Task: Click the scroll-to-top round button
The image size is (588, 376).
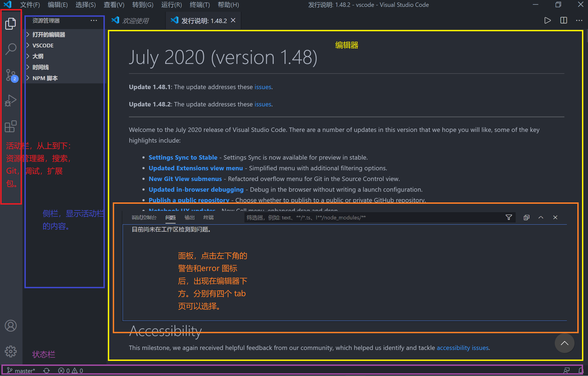Action: [564, 343]
